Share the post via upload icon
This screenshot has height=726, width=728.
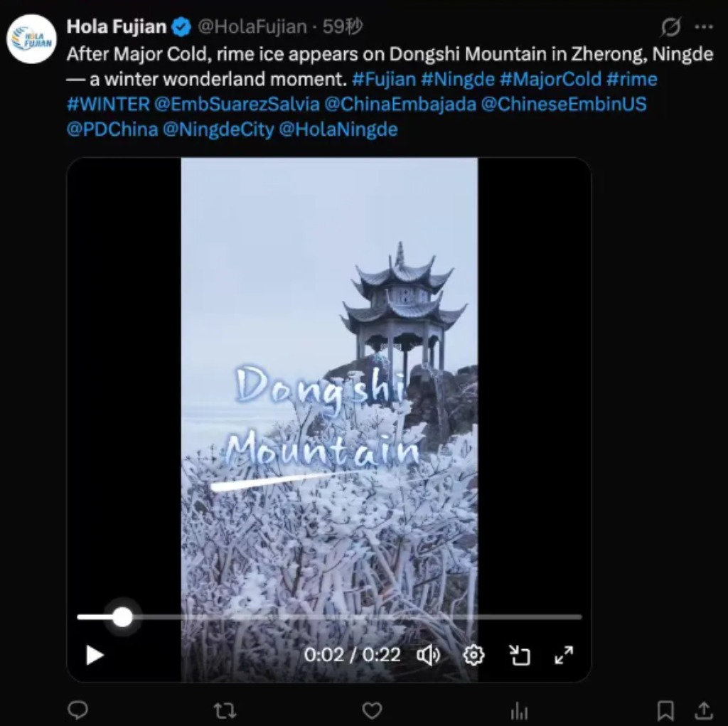704,710
